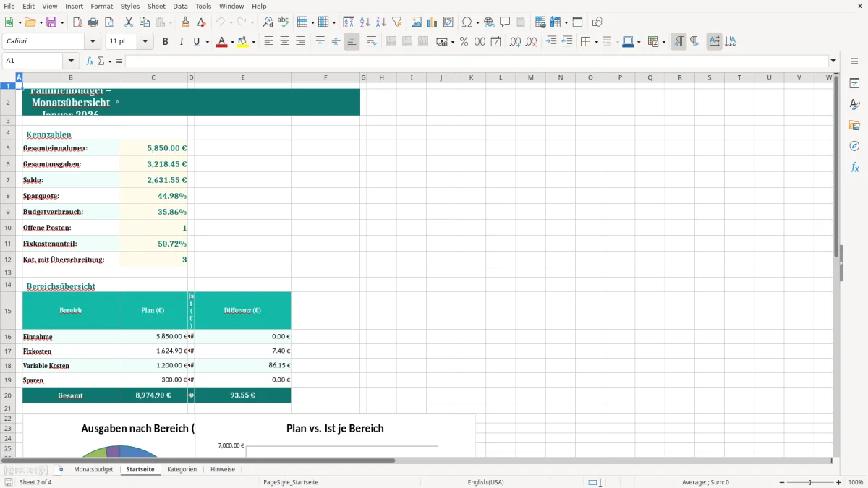Click Split Window icon

577,22
